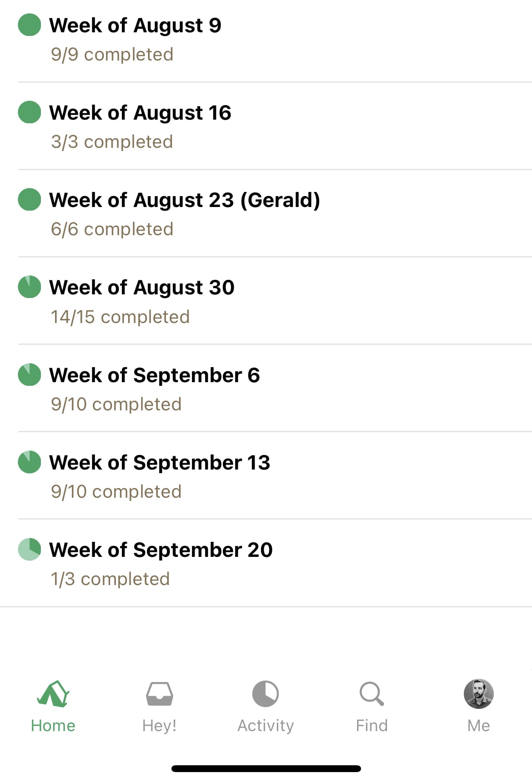Tap the 14/15 completed status text
The width and height of the screenshot is (532, 783).
[120, 317]
